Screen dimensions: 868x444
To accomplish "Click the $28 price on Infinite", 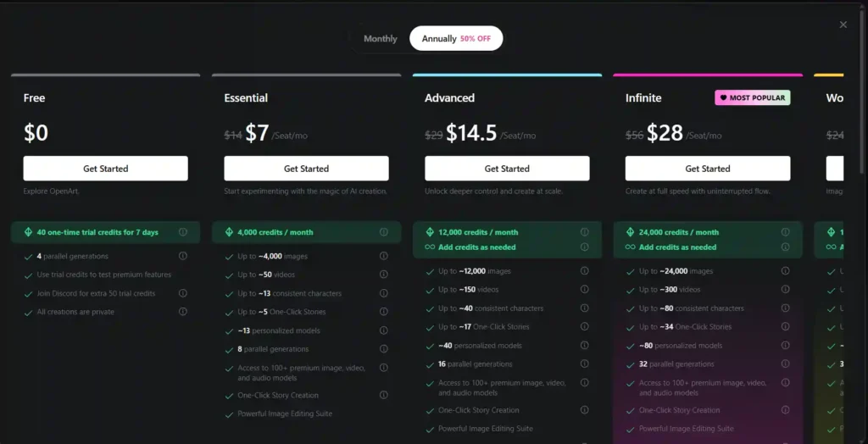I will click(x=665, y=133).
